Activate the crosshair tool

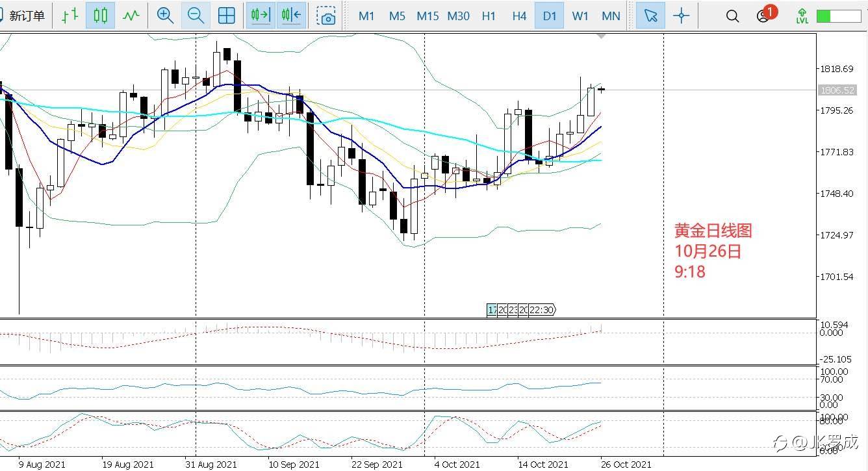(x=681, y=16)
